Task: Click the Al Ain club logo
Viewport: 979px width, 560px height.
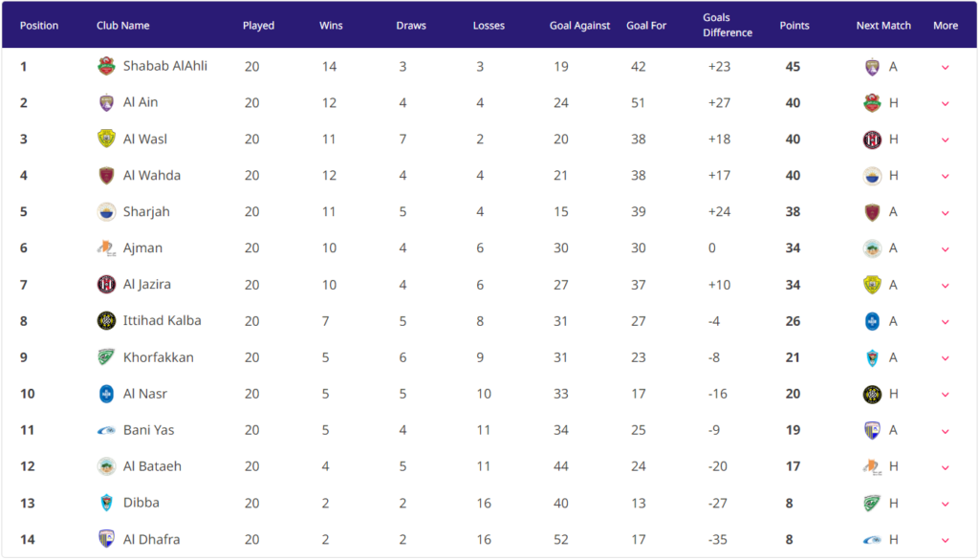Action: [106, 102]
